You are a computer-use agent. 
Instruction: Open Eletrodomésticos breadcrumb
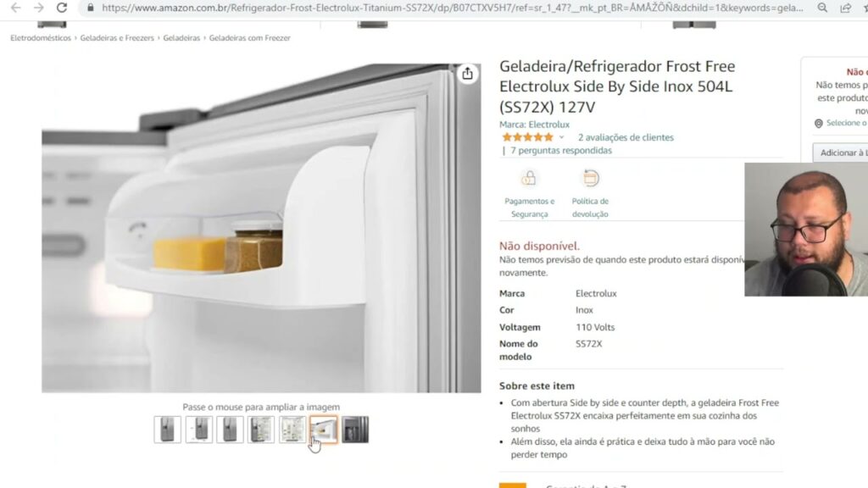(x=41, y=37)
